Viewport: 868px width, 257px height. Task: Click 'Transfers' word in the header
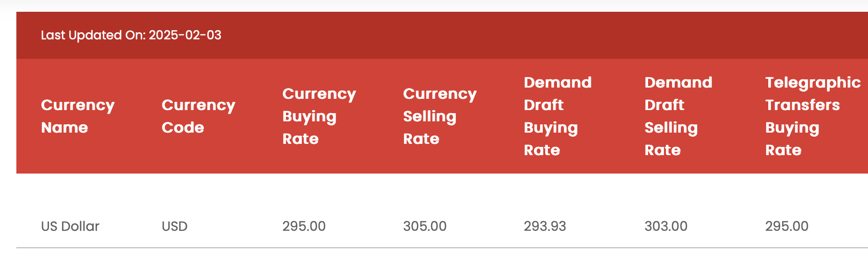click(803, 105)
